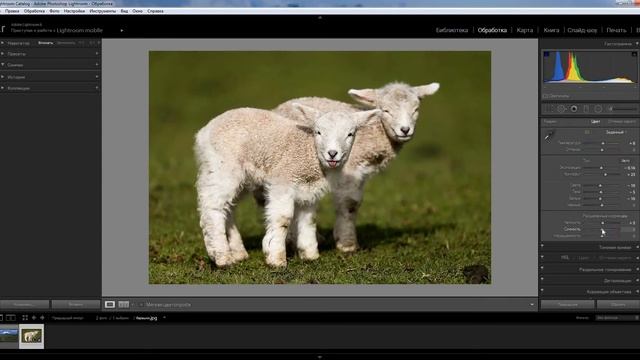Select the lambs photo thumbnail in filmstrip
The image size is (640, 360).
tap(31, 336)
